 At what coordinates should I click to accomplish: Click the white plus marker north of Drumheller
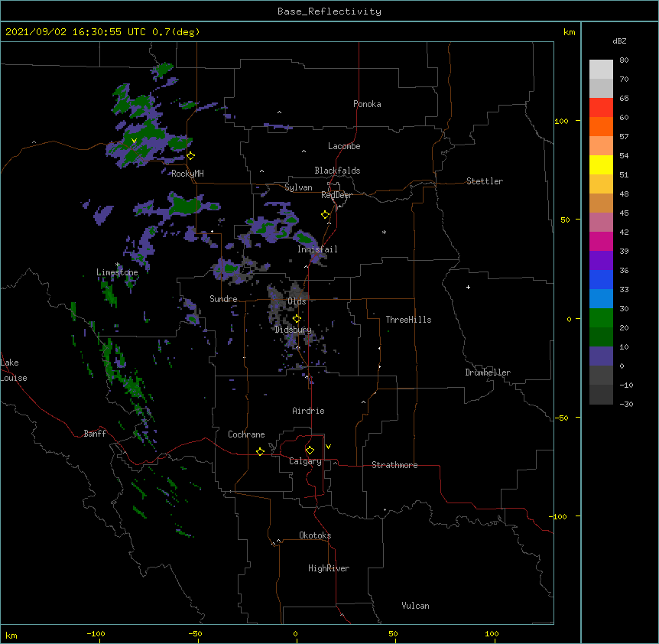[468, 287]
